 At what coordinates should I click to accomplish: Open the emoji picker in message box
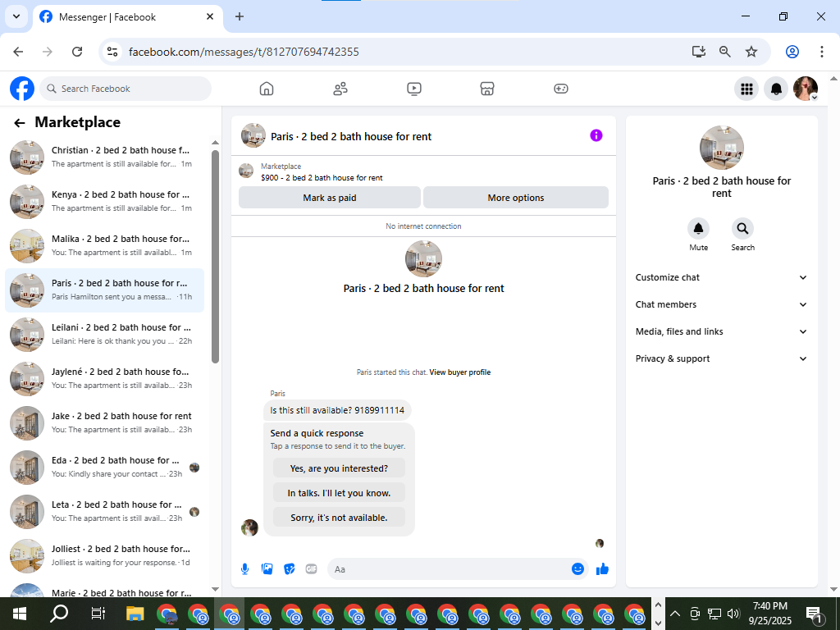pos(577,569)
